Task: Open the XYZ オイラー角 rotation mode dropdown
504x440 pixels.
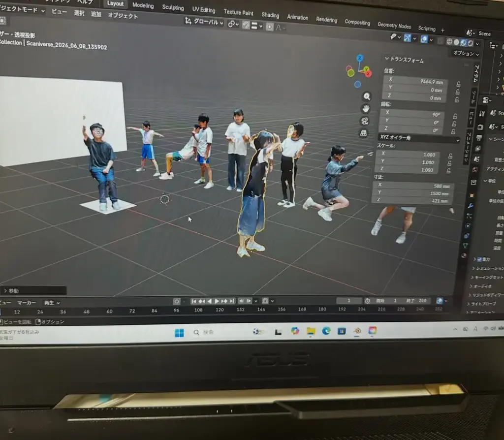Action: [x=419, y=138]
